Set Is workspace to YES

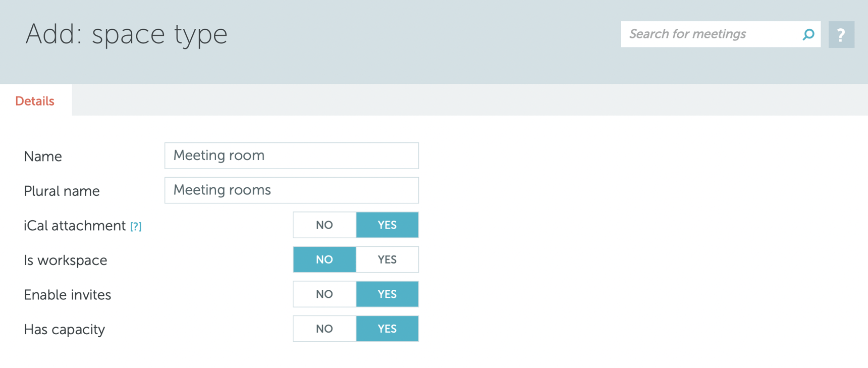click(387, 259)
